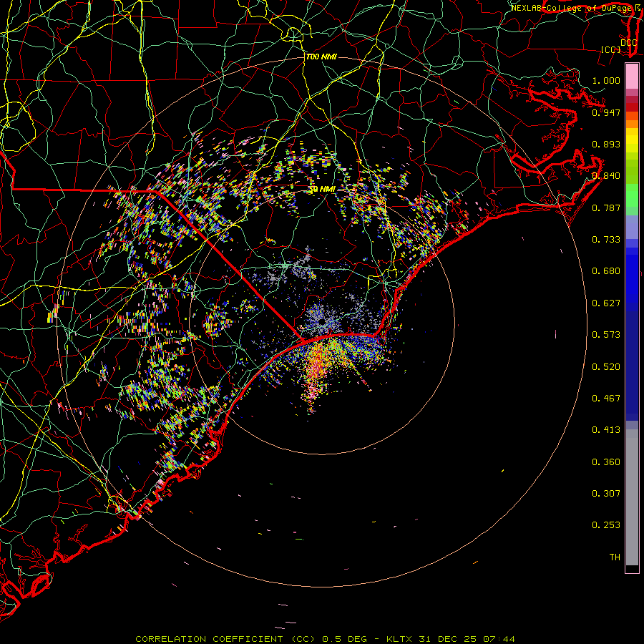The width and height of the screenshot is (644, 644).
Task: Click the [CC] unit label above the color bar
Action: [x=611, y=49]
